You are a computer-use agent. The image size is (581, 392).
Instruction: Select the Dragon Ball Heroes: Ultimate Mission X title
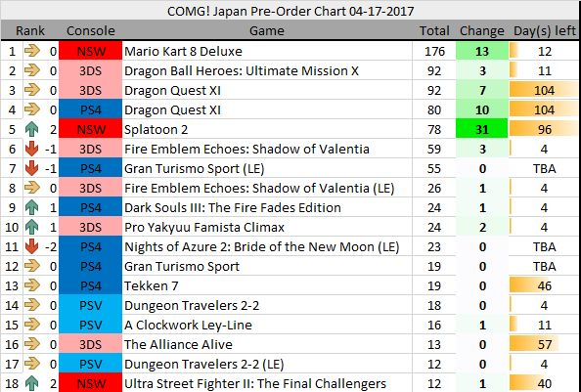click(x=242, y=70)
